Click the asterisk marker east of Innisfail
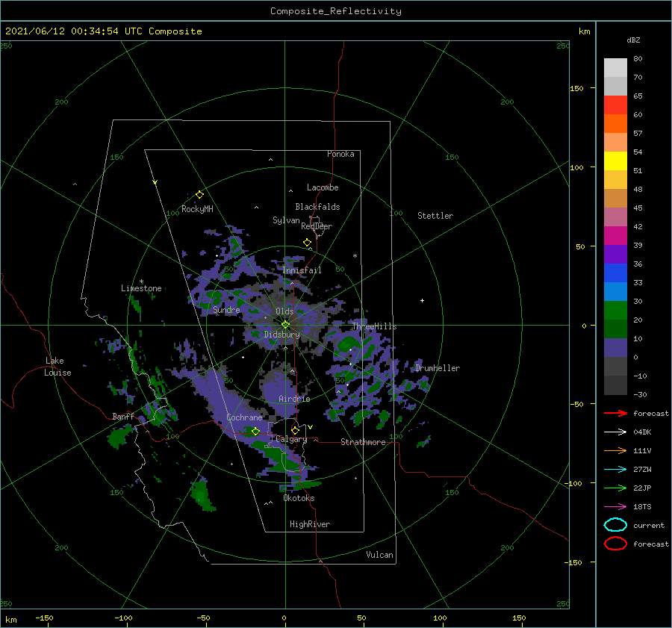The height and width of the screenshot is (628, 672). coord(355,256)
